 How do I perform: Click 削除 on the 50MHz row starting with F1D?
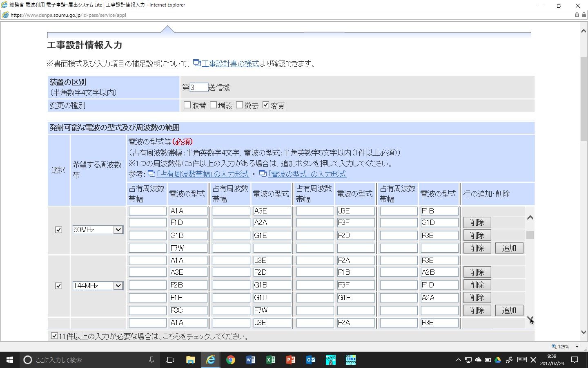pos(477,222)
